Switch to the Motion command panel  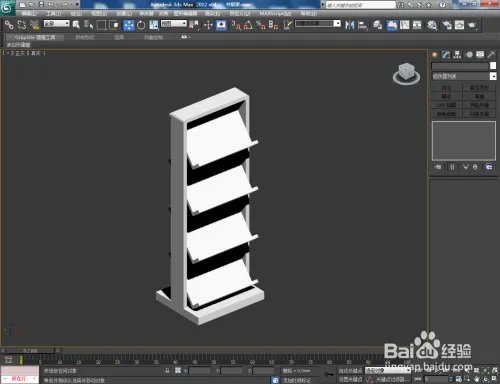pyautogui.click(x=469, y=55)
